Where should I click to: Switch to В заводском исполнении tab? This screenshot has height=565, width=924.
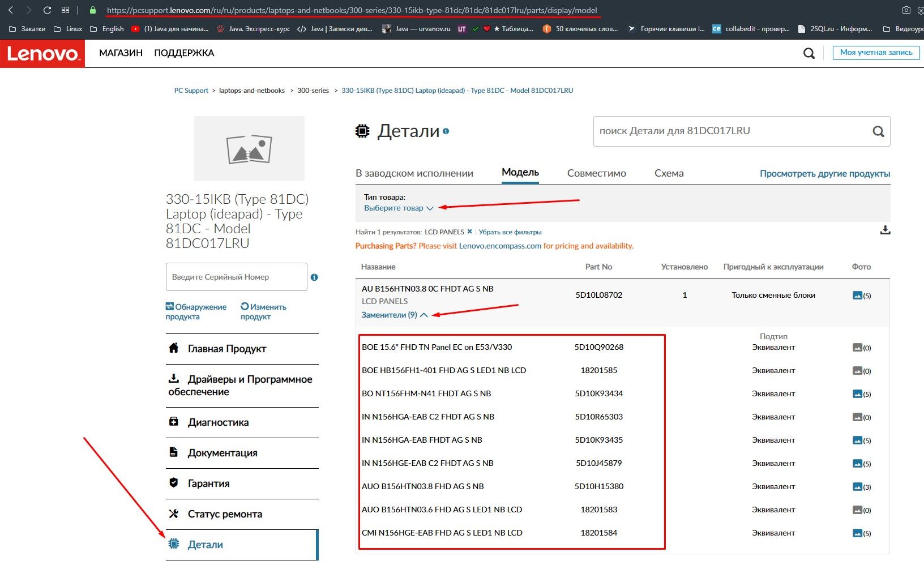click(x=414, y=173)
